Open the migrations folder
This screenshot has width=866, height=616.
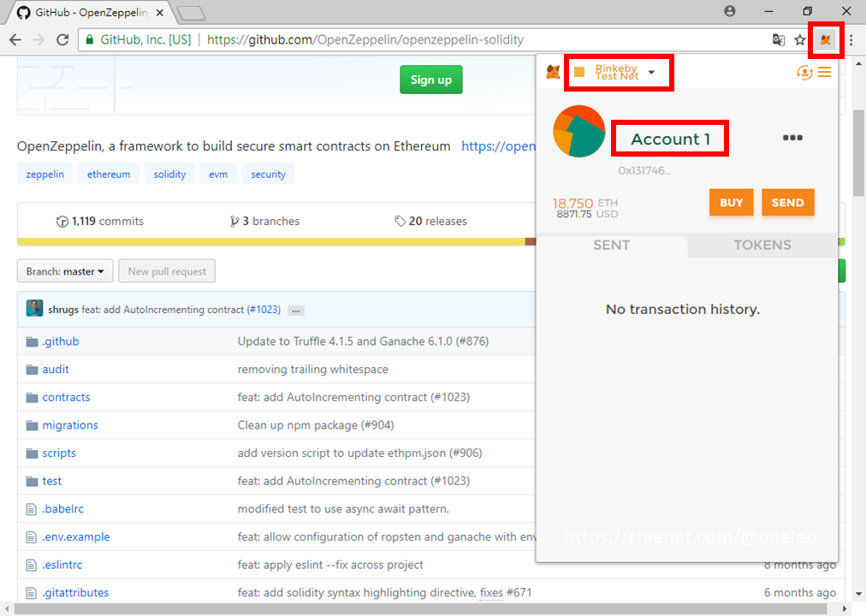click(70, 425)
